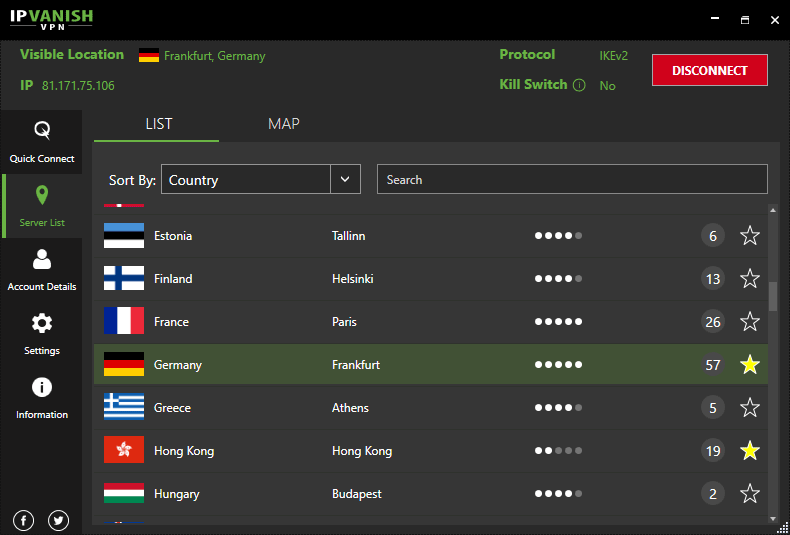Viewport: 790px width, 535px height.
Task: Switch to the MAP tab
Action: pos(284,124)
